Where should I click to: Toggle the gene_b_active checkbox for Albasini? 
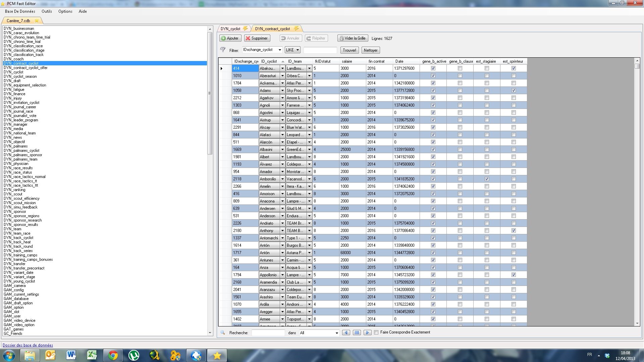tap(433, 149)
